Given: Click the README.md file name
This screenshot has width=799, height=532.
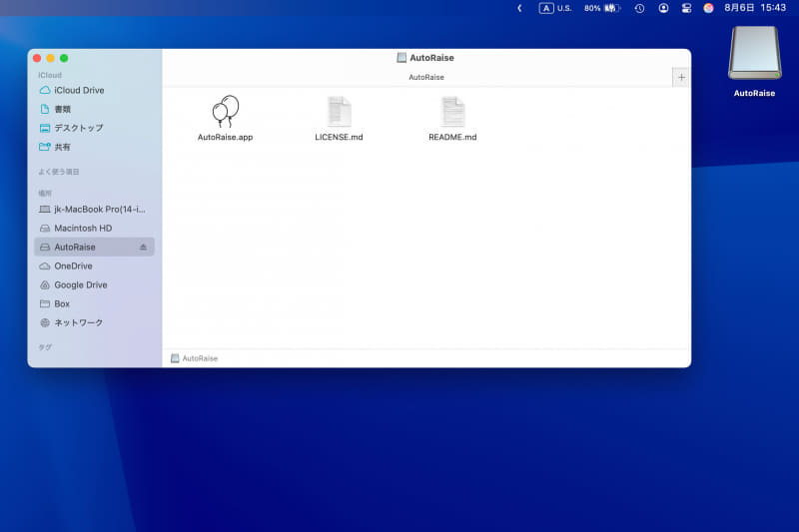Looking at the screenshot, I should tap(452, 137).
